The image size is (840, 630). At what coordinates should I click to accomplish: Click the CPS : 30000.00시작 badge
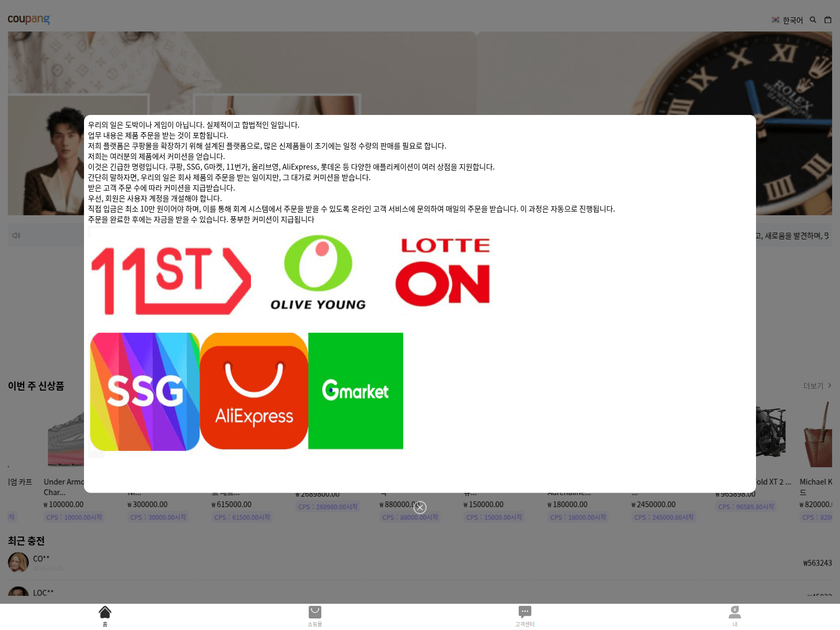(158, 517)
